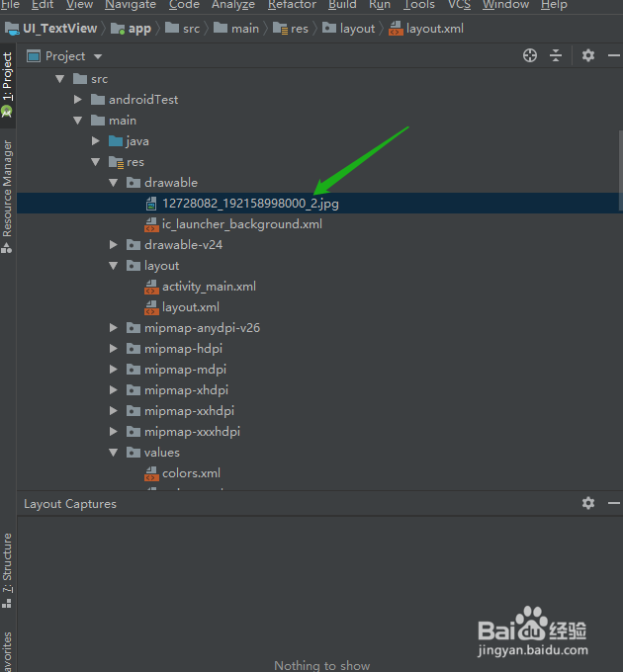
Task: Open the Analyze menu
Action: tap(233, 4)
